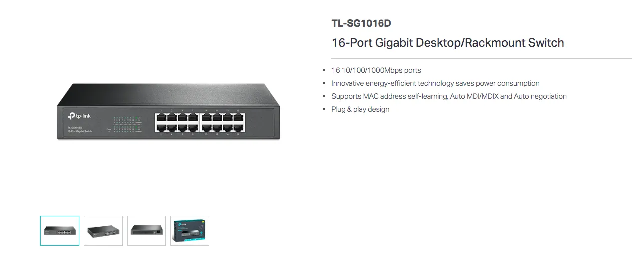Select the front-view switch thumbnail
Viewport: 644px width, 267px height.
(x=60, y=231)
